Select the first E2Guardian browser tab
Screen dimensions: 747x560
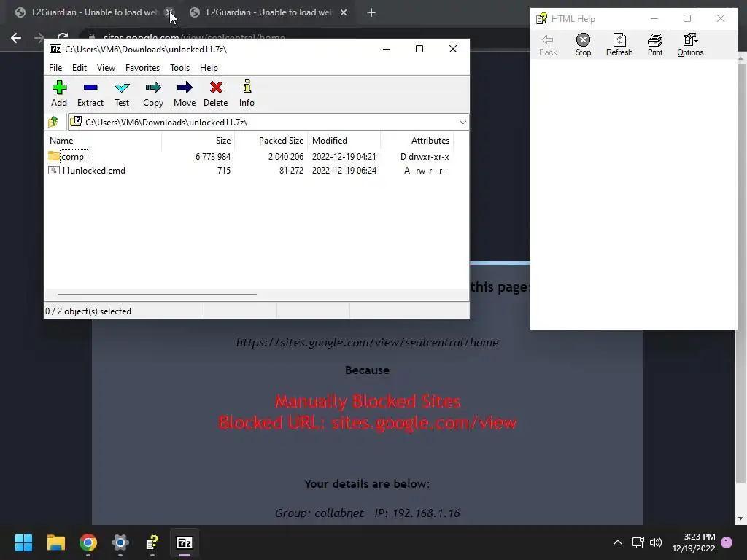tap(94, 12)
